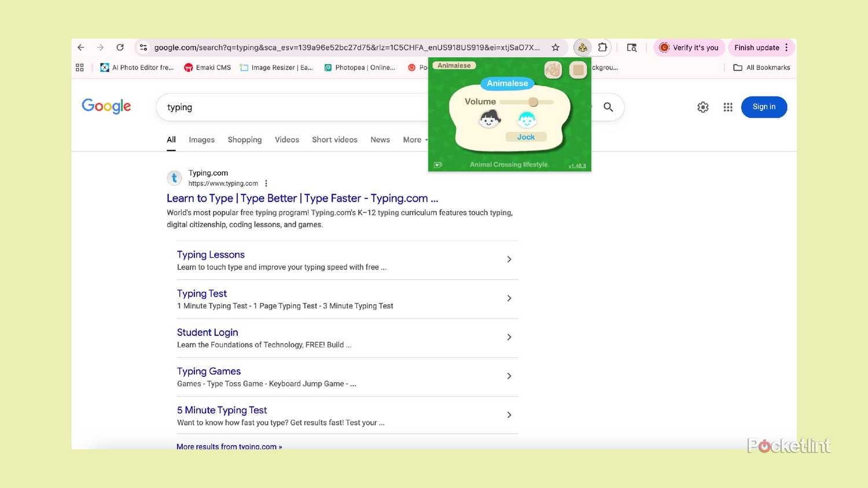Click the heart icon in Animalese popup footer
868x488 pixels.
438,164
